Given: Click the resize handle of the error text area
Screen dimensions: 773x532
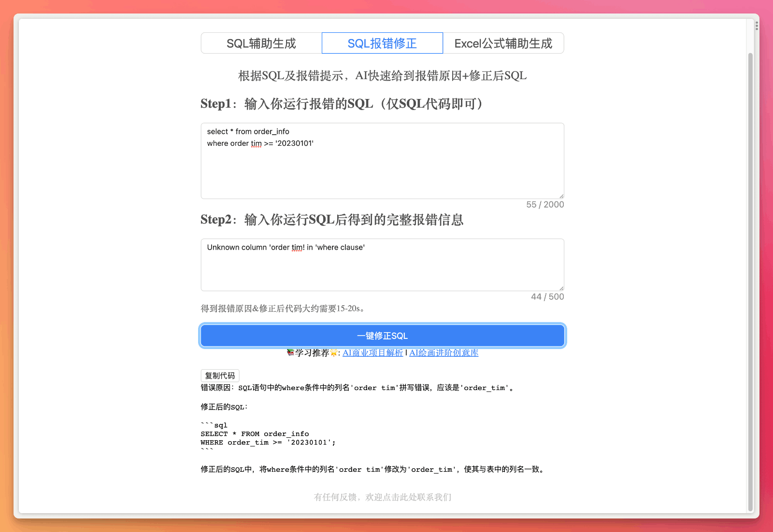Looking at the screenshot, I should 561,288.
